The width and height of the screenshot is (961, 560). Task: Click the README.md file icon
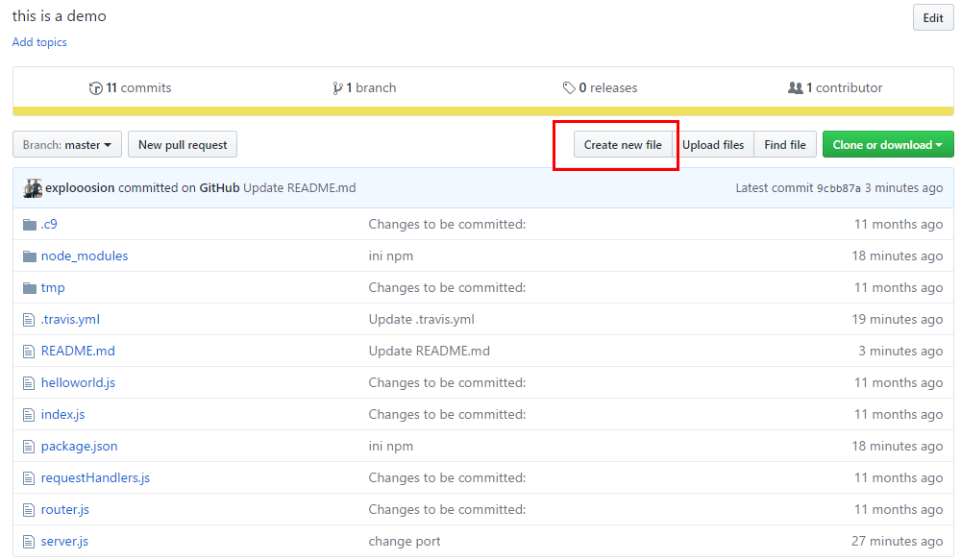point(28,352)
